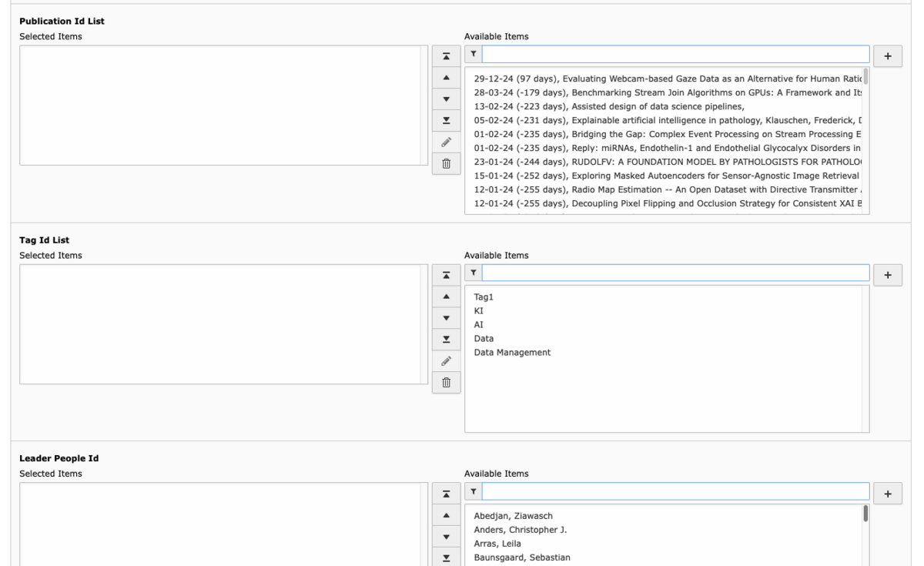924x566 pixels.
Task: Click move-to-top icon in Tag Id List
Action: 447,276
